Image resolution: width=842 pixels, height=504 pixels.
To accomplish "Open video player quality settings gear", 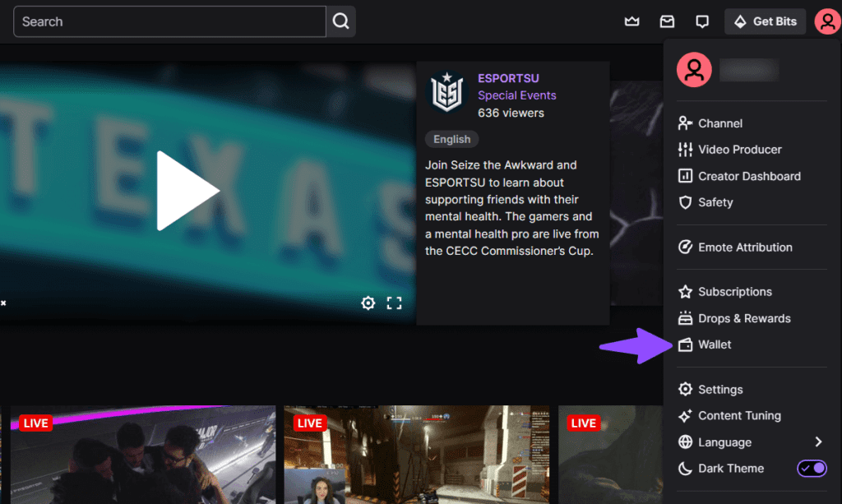I will point(368,303).
